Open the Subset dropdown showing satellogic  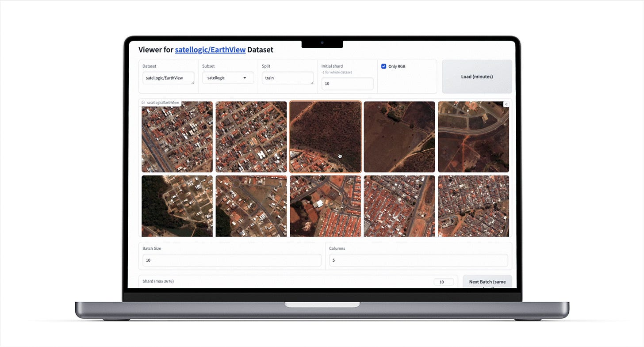(228, 78)
